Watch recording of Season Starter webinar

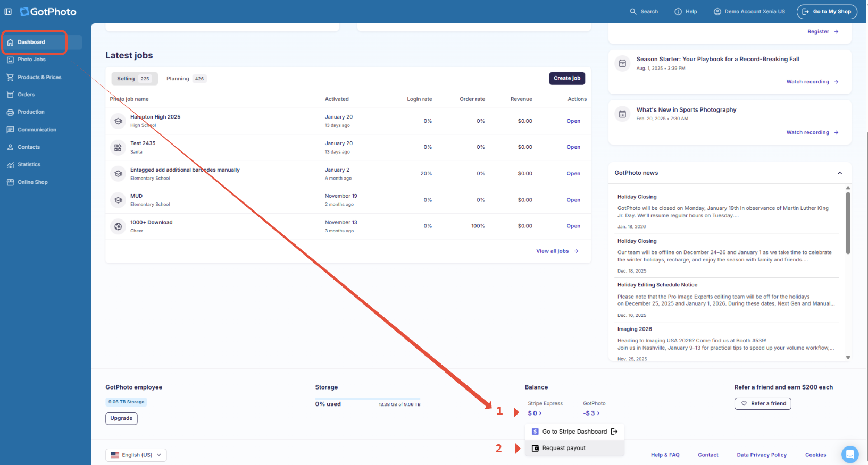(x=812, y=82)
